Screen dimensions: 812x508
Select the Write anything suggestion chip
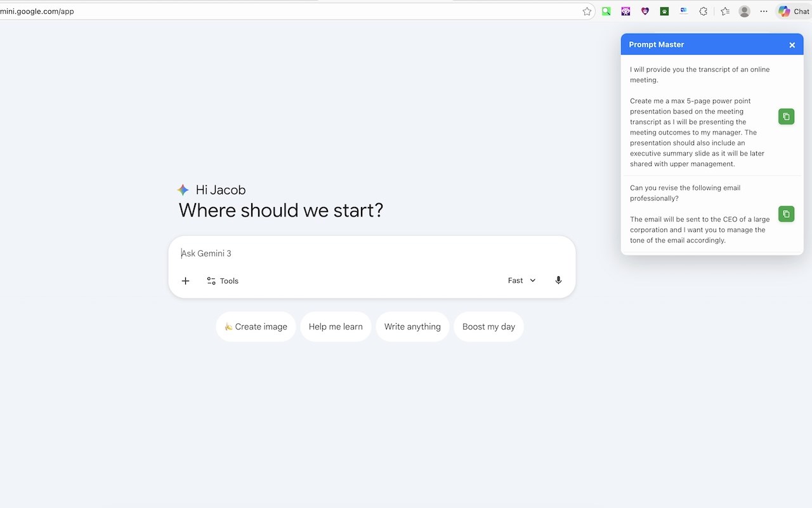[412, 326]
